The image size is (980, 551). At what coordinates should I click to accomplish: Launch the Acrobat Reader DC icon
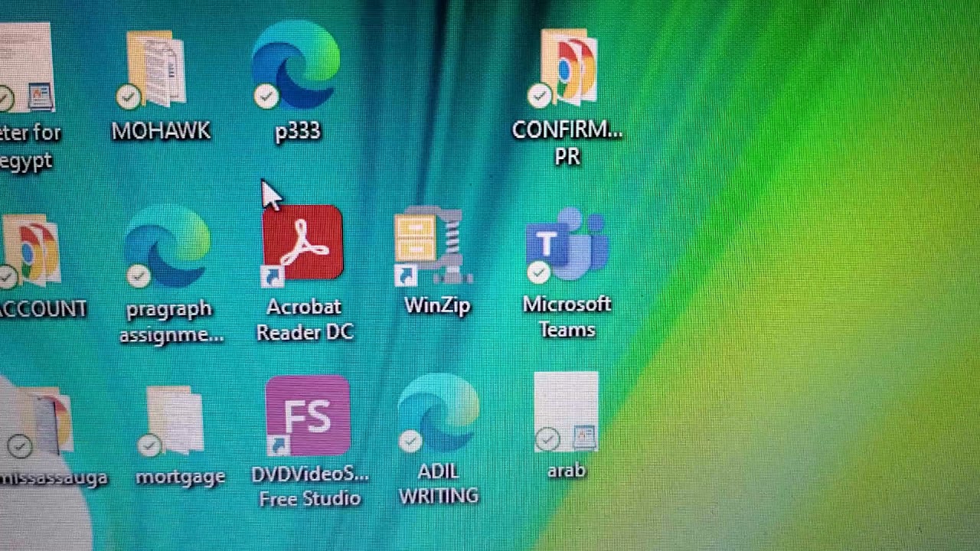pos(302,245)
